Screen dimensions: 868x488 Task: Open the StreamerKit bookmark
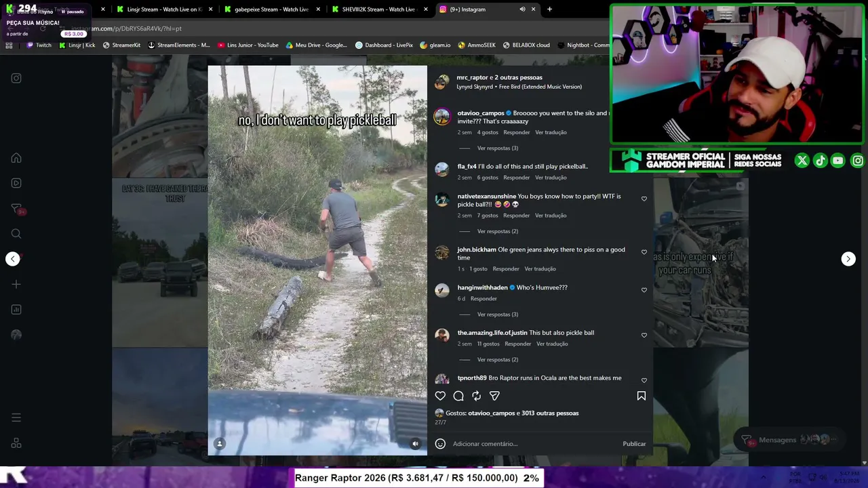(x=121, y=45)
